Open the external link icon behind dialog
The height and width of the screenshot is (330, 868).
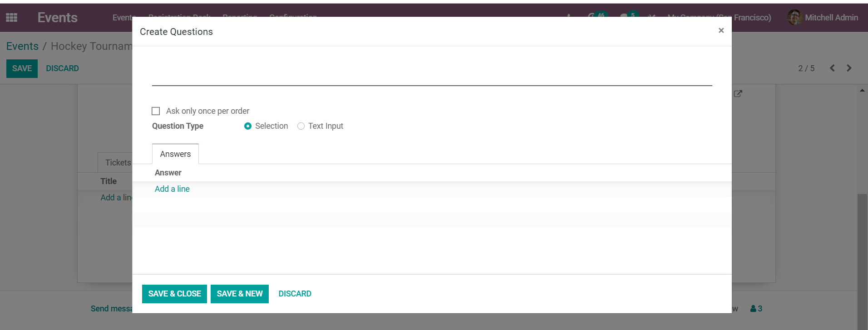[x=738, y=93]
